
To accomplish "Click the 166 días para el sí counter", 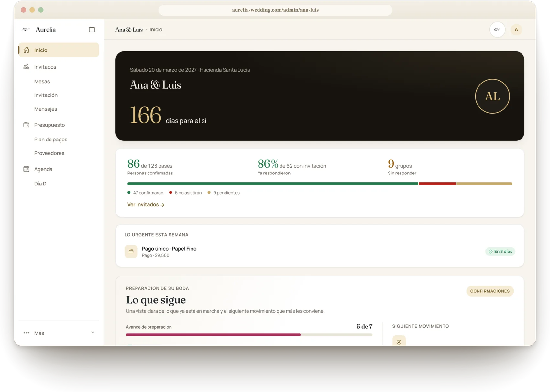I will coord(168,116).
